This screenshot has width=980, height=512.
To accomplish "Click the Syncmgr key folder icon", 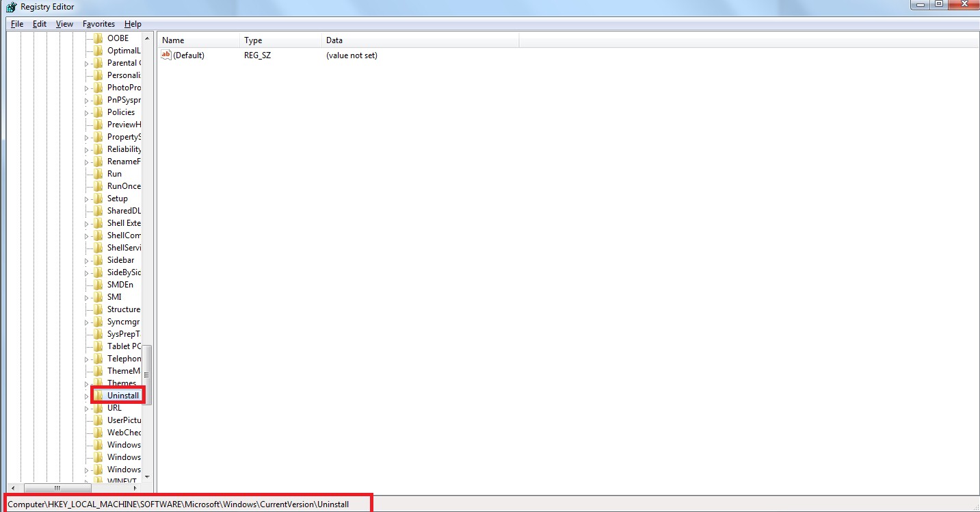I will (x=98, y=322).
